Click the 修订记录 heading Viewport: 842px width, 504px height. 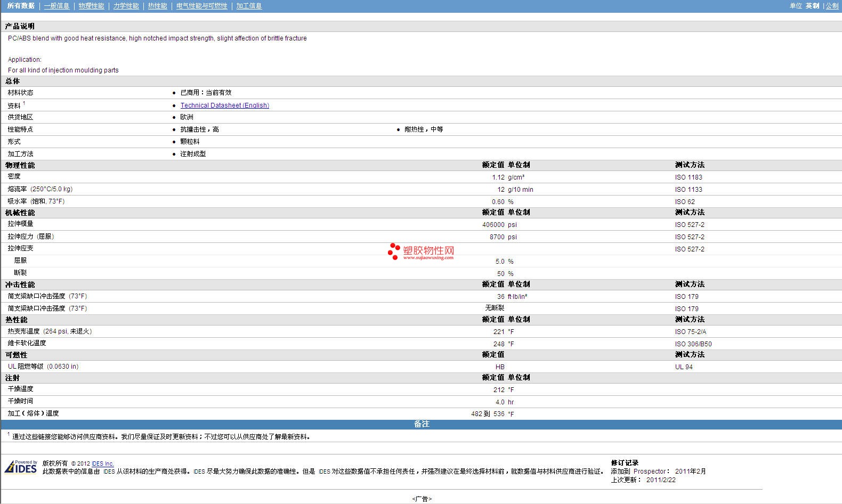[625, 463]
